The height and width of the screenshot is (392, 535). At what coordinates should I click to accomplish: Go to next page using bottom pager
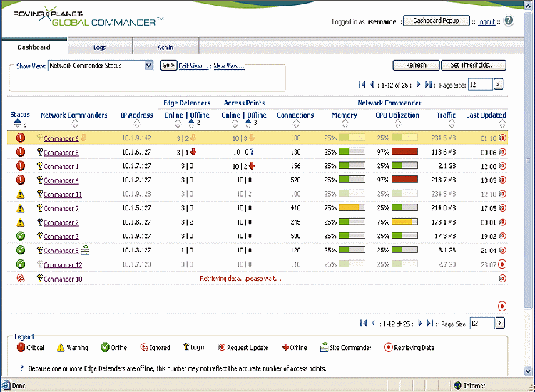pyautogui.click(x=420, y=323)
